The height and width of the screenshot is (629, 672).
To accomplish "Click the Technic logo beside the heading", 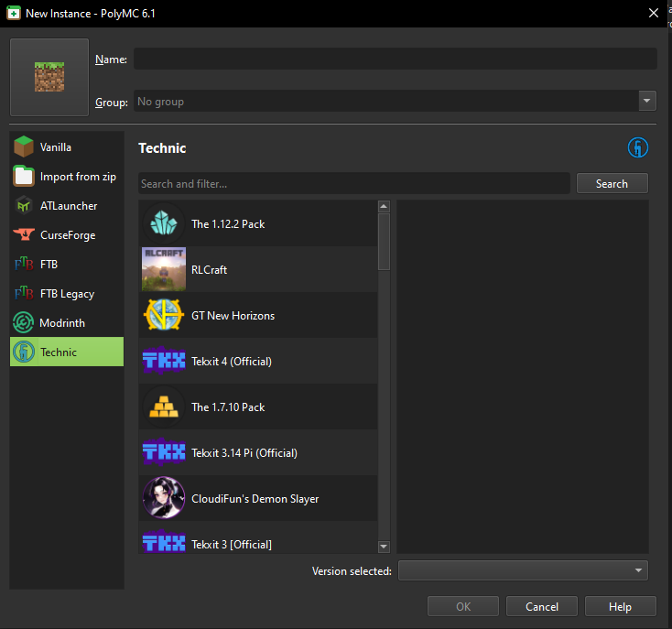I will [x=638, y=147].
